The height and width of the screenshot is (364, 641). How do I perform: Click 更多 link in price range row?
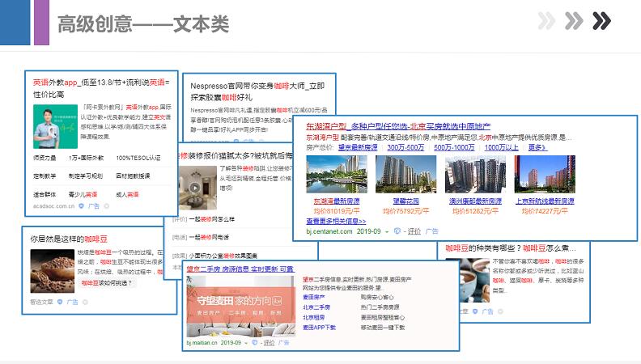[x=537, y=147]
